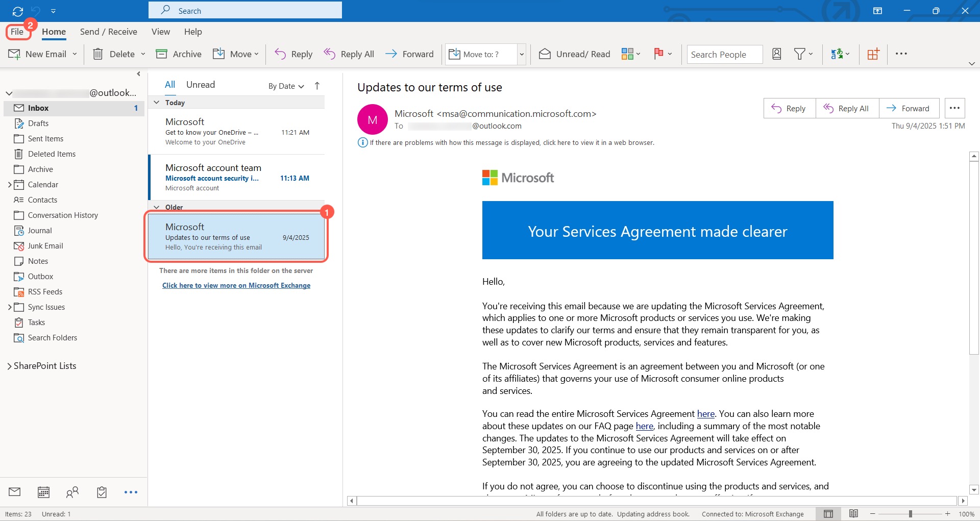
Task: Click in the Search People field
Action: 724,55
